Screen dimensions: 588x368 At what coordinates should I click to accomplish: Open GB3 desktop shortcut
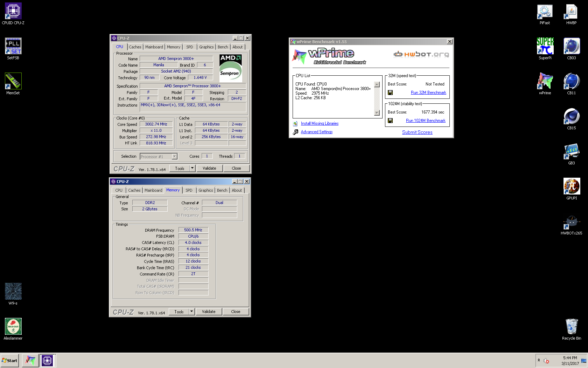571,154
